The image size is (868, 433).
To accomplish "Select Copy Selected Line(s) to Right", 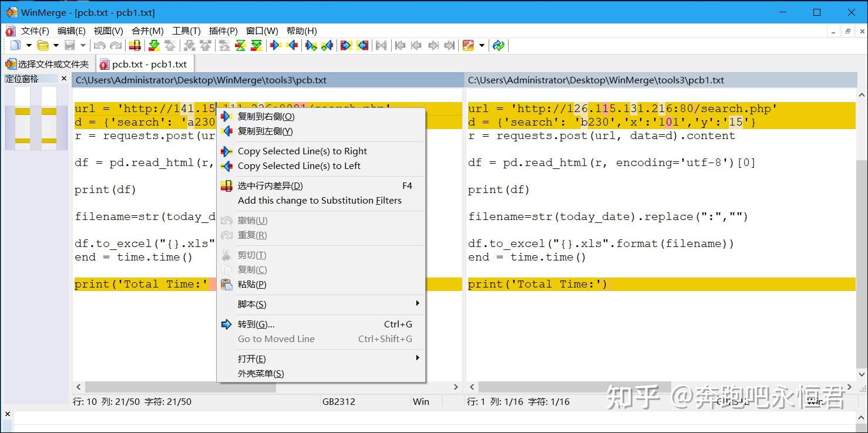I will tap(321, 151).
